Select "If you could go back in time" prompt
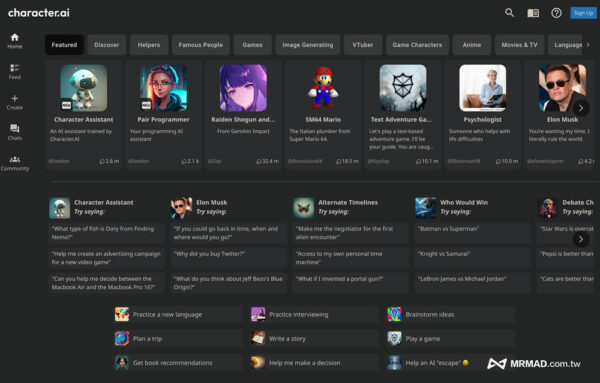Viewport: 600px width, 383px height. pyautogui.click(x=228, y=233)
